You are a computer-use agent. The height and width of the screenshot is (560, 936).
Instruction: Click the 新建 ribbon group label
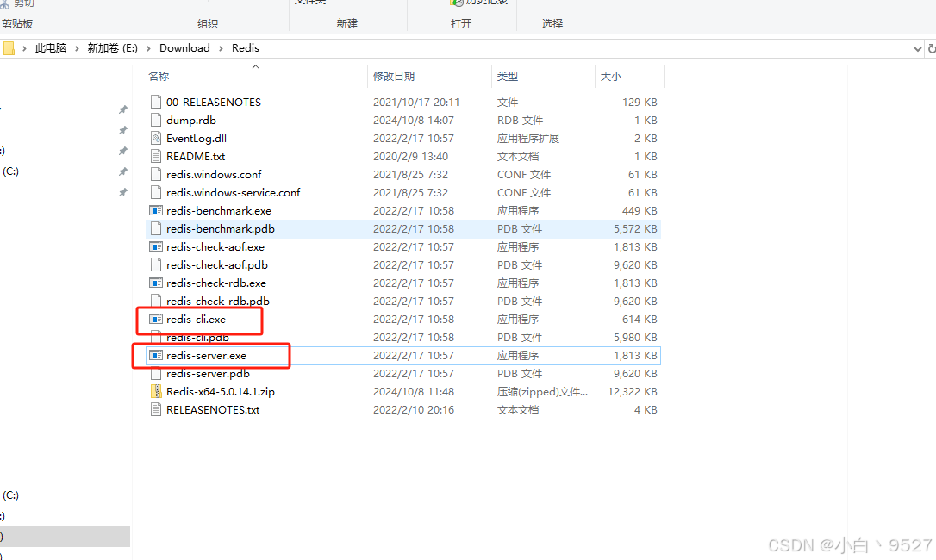346,24
